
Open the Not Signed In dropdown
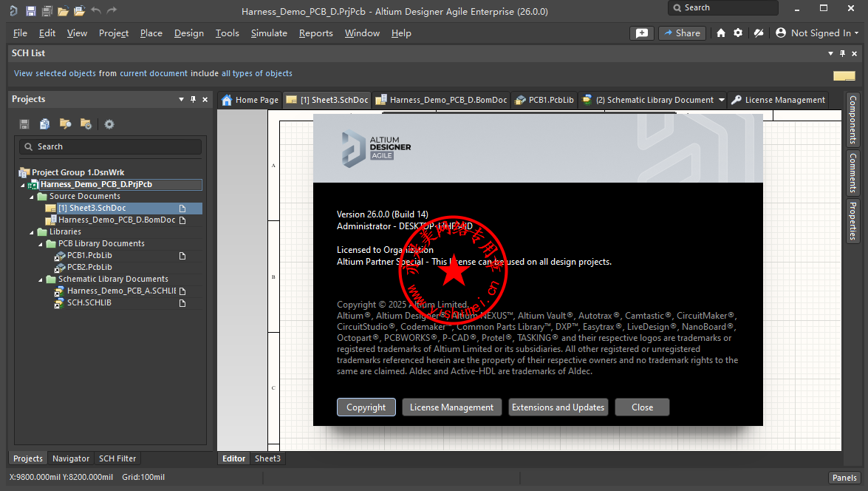tap(818, 33)
